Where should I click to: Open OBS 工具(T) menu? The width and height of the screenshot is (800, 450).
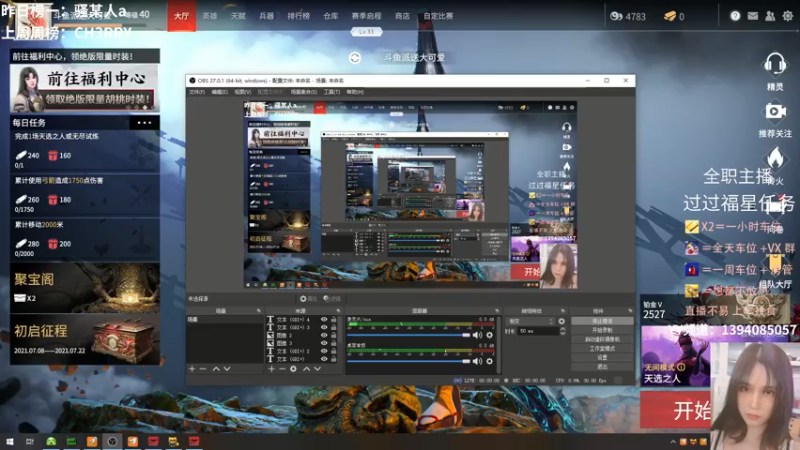[332, 92]
